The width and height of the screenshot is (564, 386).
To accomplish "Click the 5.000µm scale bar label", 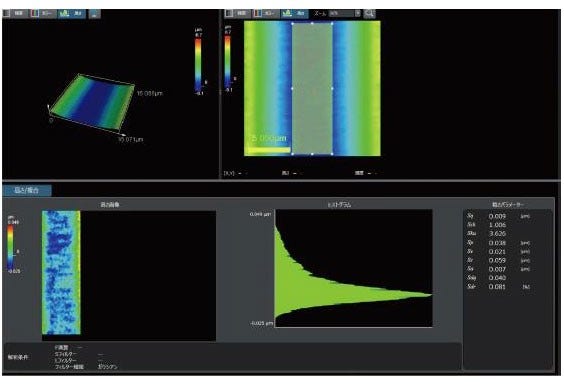I will click(x=269, y=138).
